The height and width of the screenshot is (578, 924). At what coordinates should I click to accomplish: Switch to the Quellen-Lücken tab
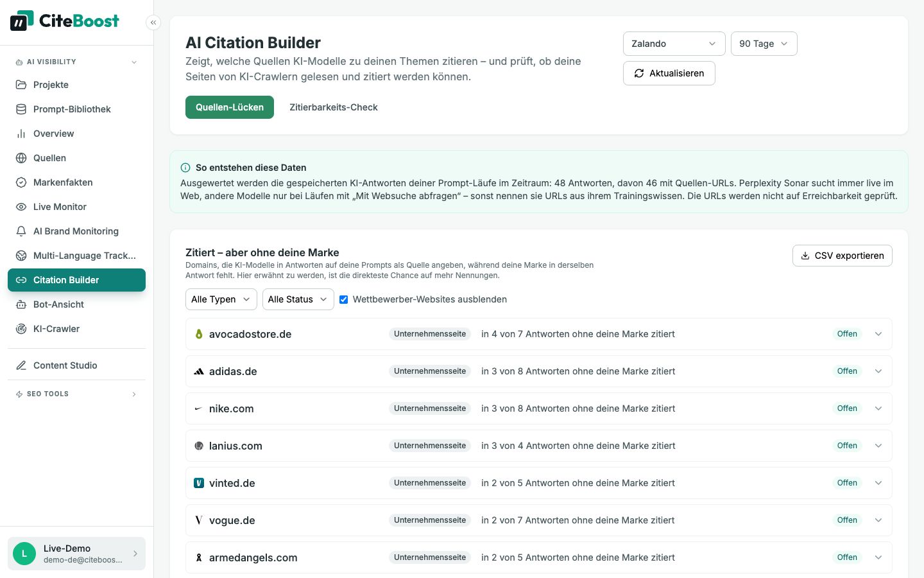pyautogui.click(x=230, y=107)
